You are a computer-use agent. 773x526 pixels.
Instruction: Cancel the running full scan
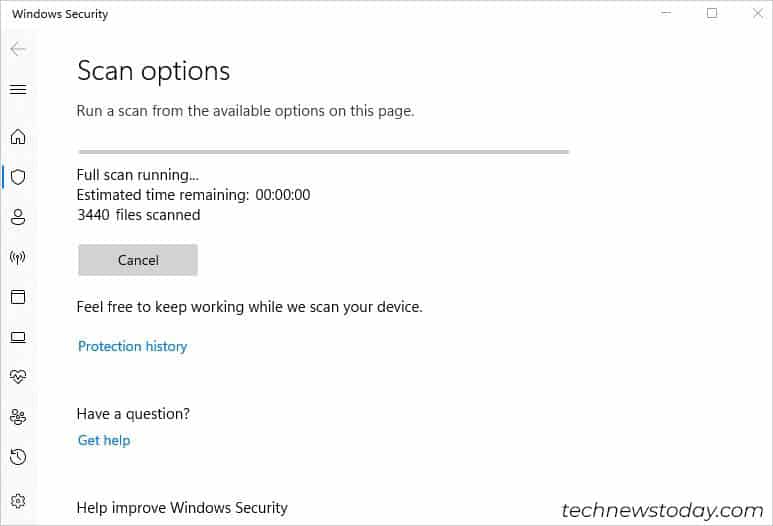(138, 260)
